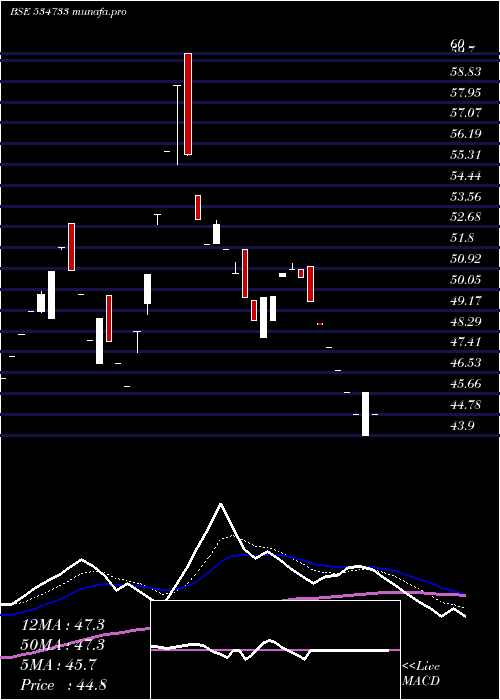Select the 47.41 price axis label
The height and width of the screenshot is (700, 500).
tap(465, 342)
